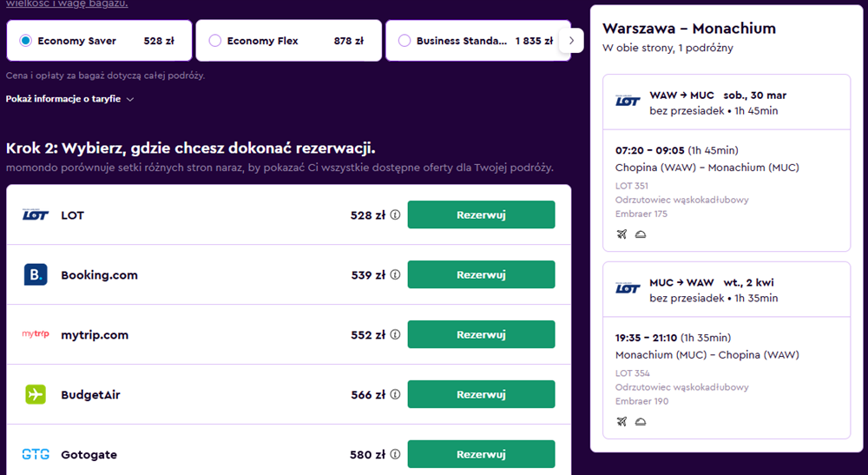Click Rezerwuj for Booking.com offer
The image size is (868, 475).
pos(481,274)
